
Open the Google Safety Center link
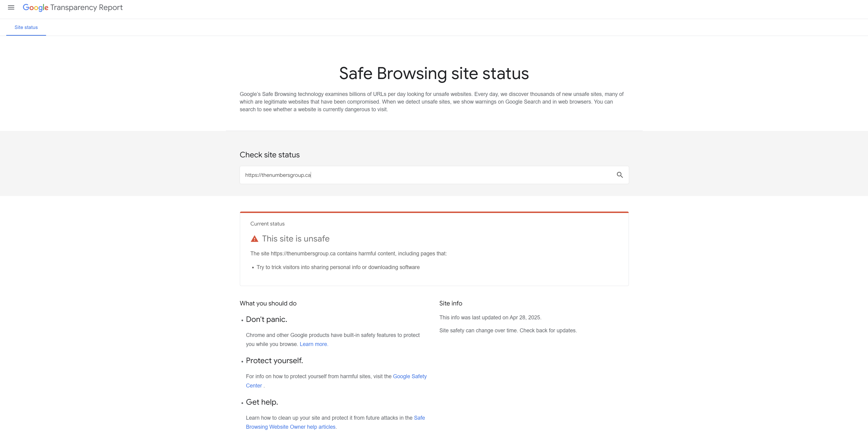click(x=336, y=381)
